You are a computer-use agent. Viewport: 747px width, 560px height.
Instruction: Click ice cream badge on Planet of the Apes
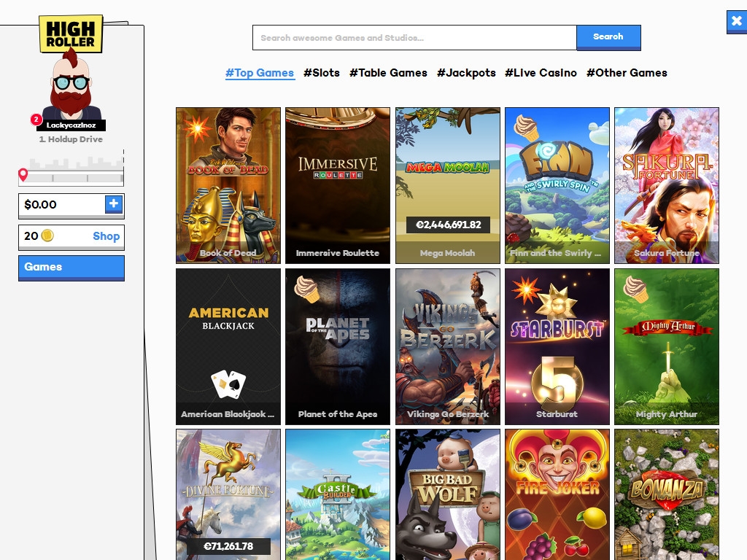[x=306, y=289]
